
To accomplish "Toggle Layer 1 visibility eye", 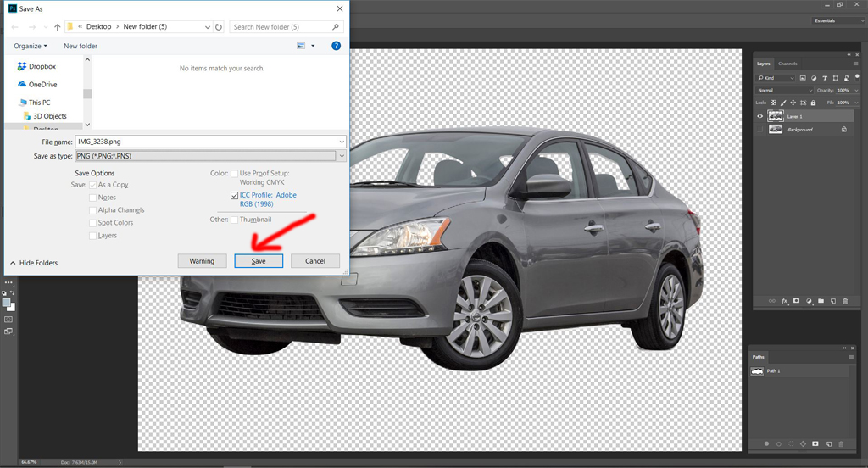I will [760, 116].
